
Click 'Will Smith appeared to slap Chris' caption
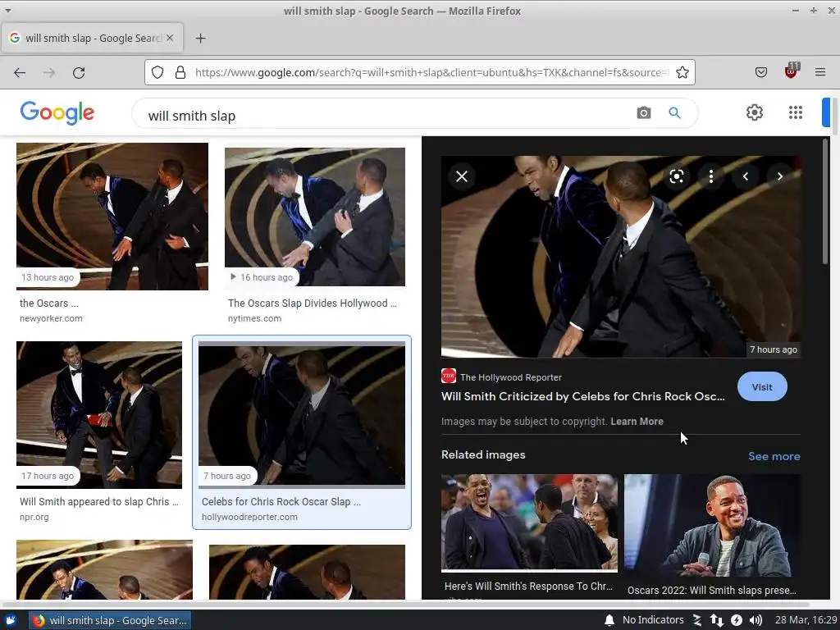coord(99,502)
